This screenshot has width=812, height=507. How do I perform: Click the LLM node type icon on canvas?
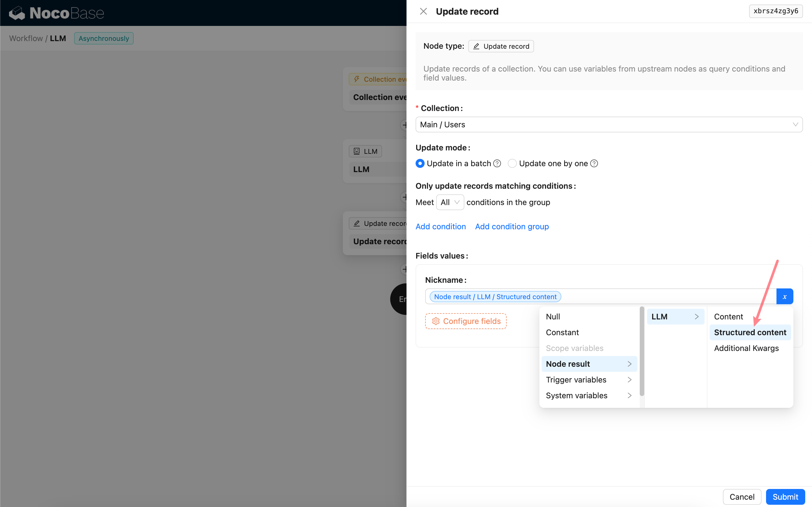(357, 151)
